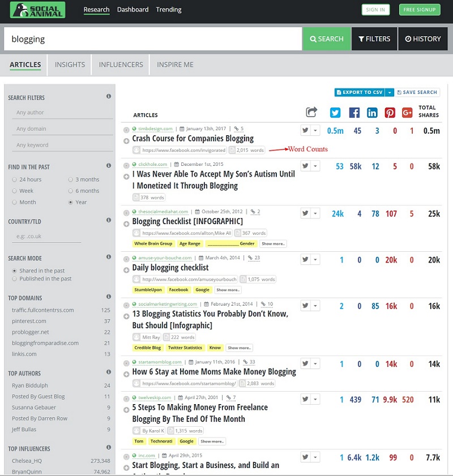Image resolution: width=453 pixels, height=476 pixels.
Task: Open tweet dropdown for Blogging Checklist Infographic
Action: tap(315, 213)
